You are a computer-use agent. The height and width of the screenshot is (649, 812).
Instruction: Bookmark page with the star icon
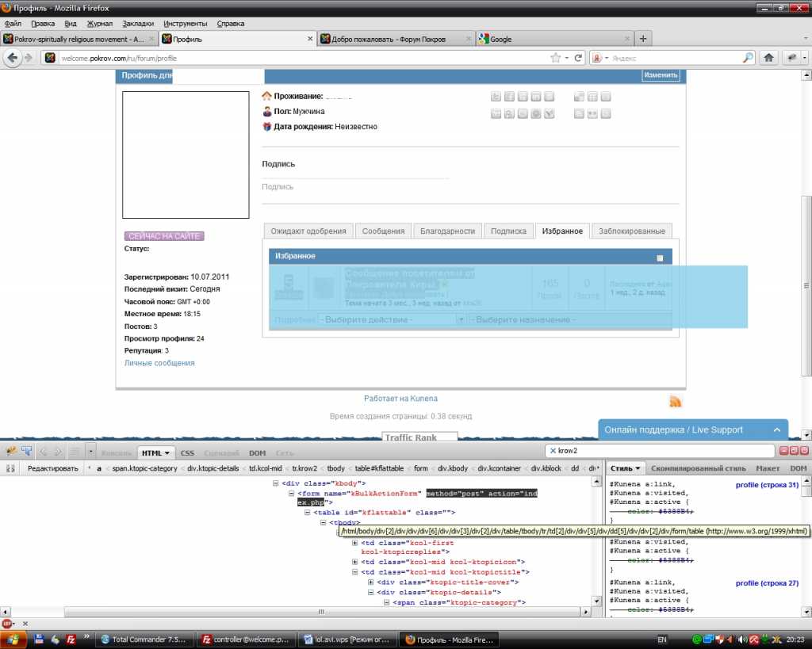tap(556, 58)
